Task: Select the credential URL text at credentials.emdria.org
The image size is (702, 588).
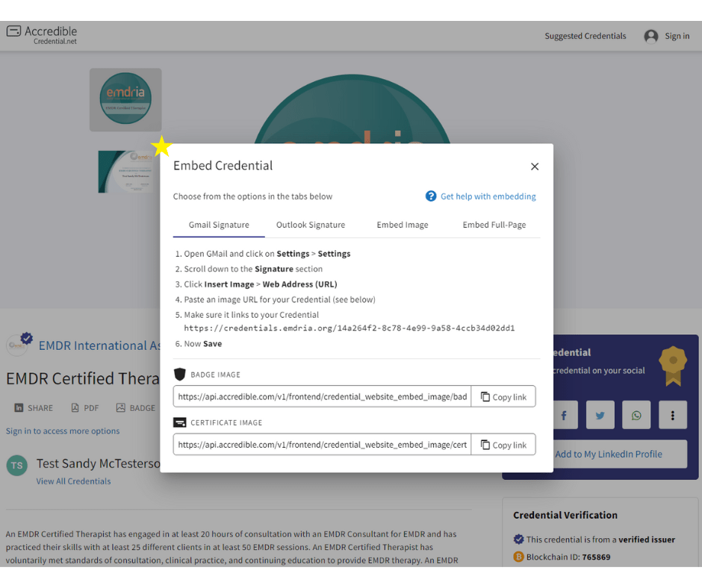Action: tap(350, 328)
